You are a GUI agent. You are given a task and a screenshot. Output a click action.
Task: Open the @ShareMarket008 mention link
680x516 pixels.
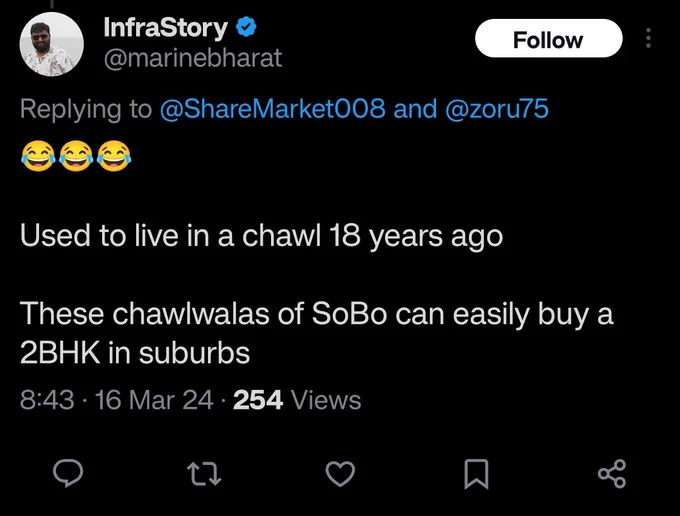(x=272, y=108)
